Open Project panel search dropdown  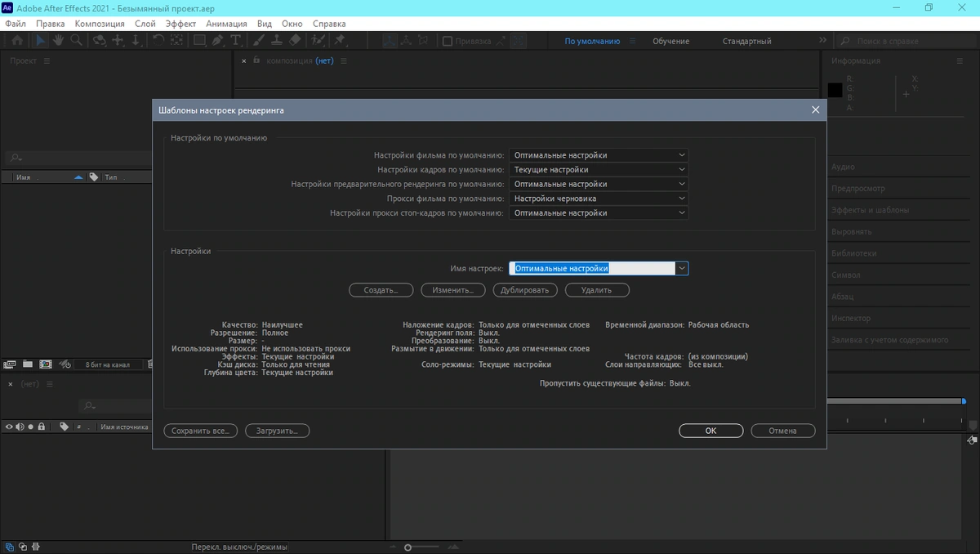click(x=16, y=159)
